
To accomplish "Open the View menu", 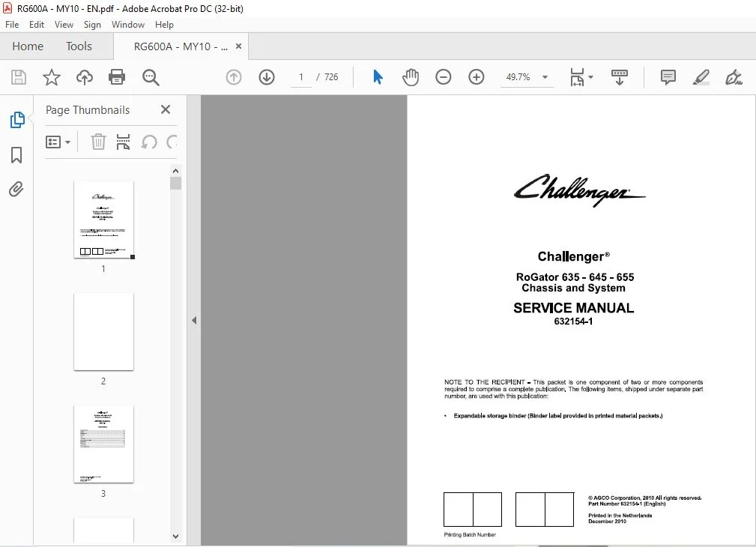I will (64, 25).
